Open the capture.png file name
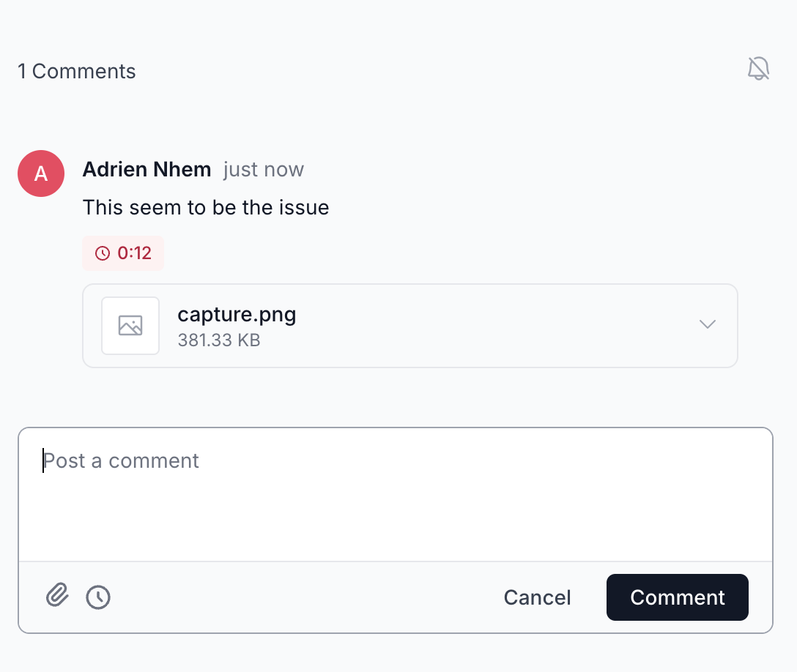Viewport: 797px width, 672px height. [x=237, y=315]
